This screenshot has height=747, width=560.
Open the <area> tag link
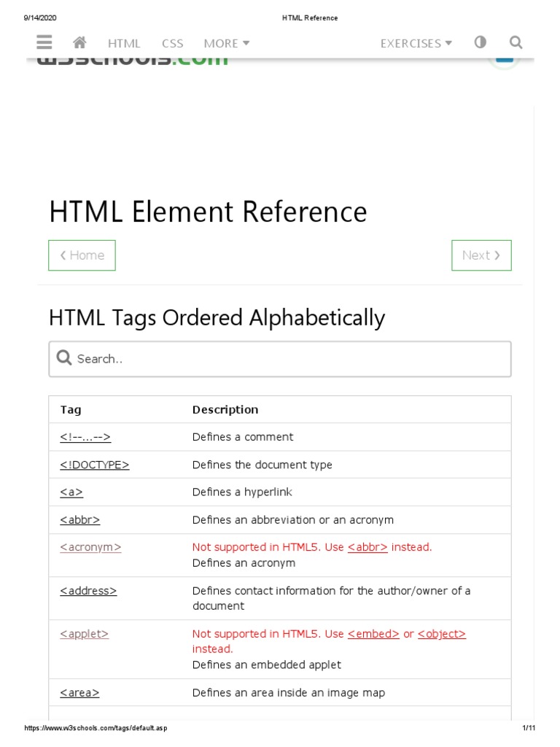tap(79, 693)
